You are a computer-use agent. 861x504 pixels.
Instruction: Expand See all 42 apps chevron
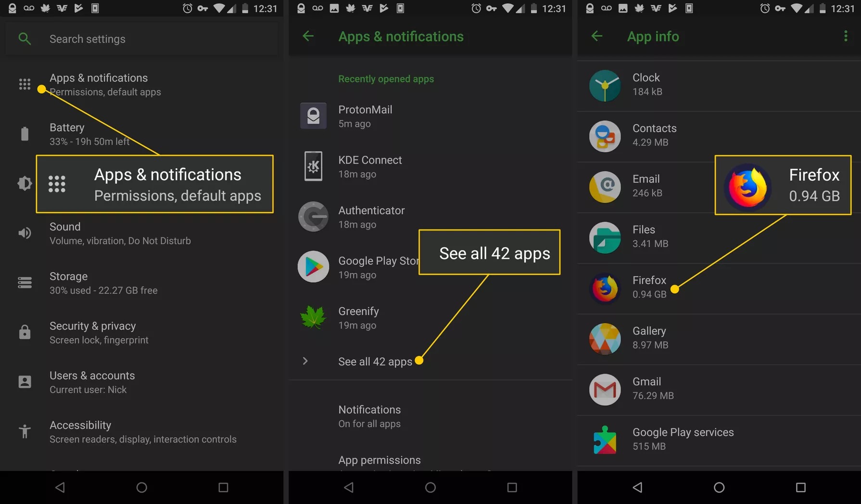[x=305, y=361]
